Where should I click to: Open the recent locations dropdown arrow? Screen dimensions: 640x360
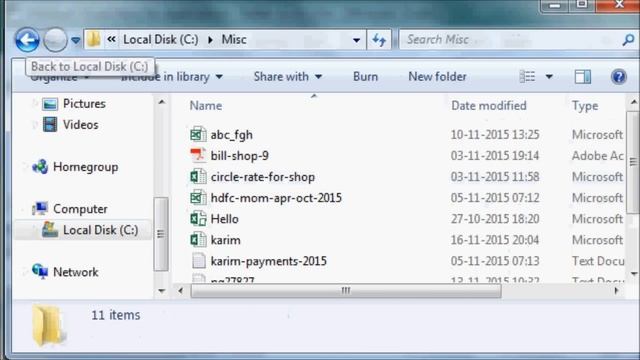pos(76,40)
